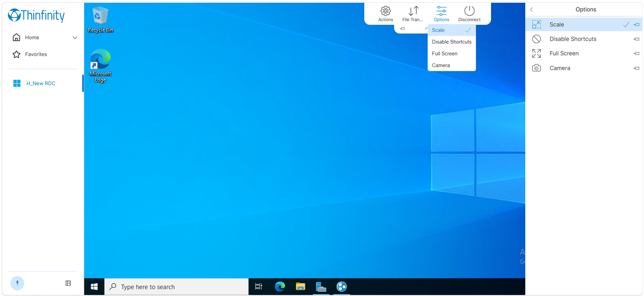
Task: Click the Thinfinity logo
Action: [x=36, y=15]
